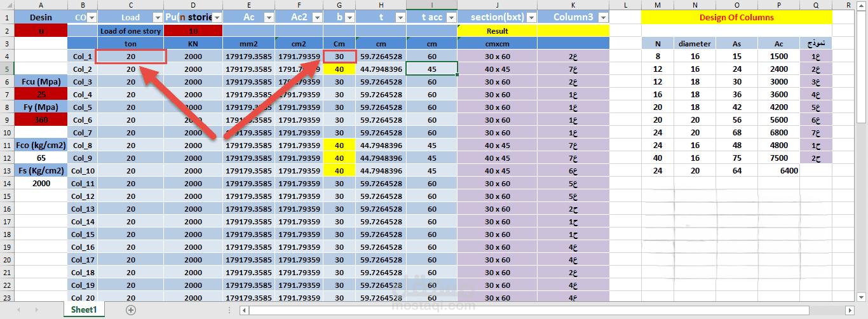The height and width of the screenshot is (319, 868).
Task: Select the Col_19 cell
Action: (x=82, y=285)
